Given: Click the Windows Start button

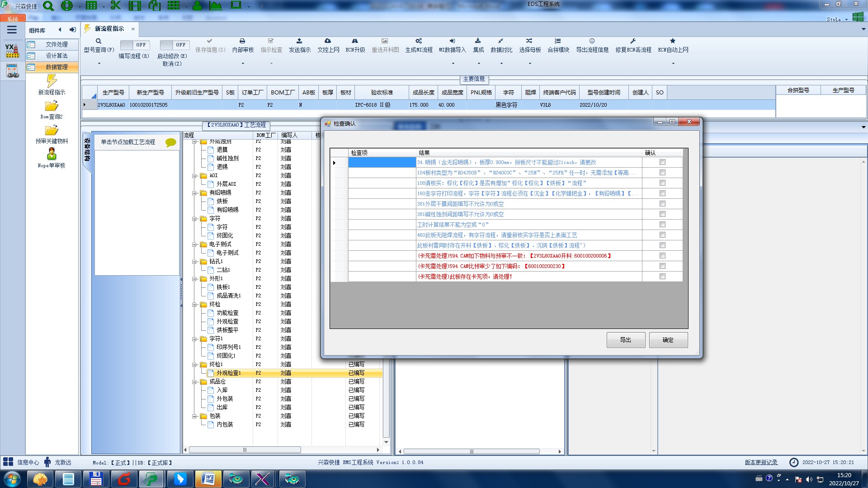Looking at the screenshot, I should pos(12,479).
